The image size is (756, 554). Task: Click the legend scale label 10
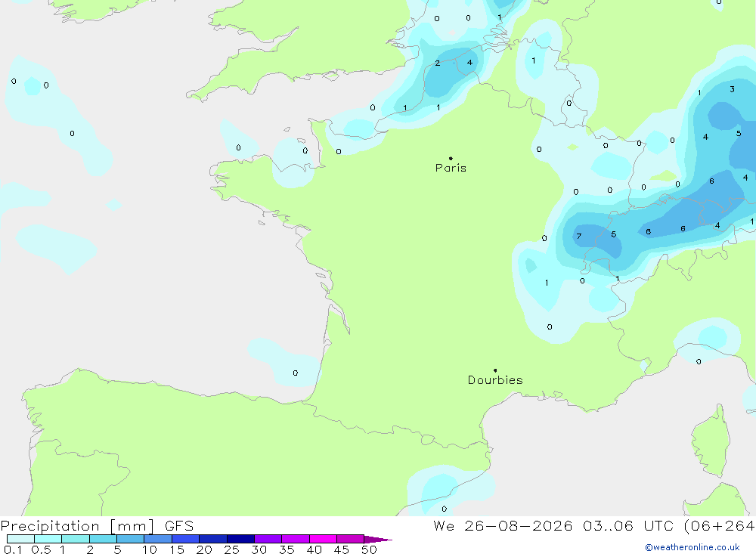click(150, 549)
